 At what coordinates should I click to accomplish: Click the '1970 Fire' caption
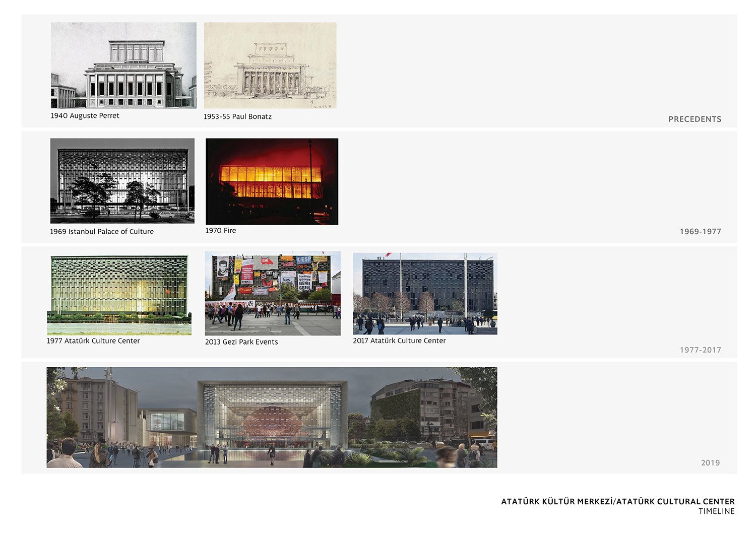pos(221,230)
